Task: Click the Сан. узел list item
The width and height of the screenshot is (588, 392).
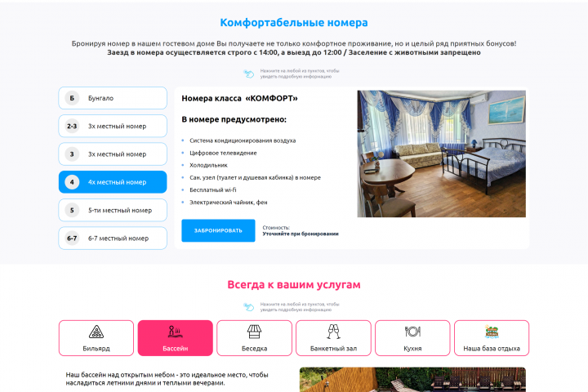Action: [255, 177]
